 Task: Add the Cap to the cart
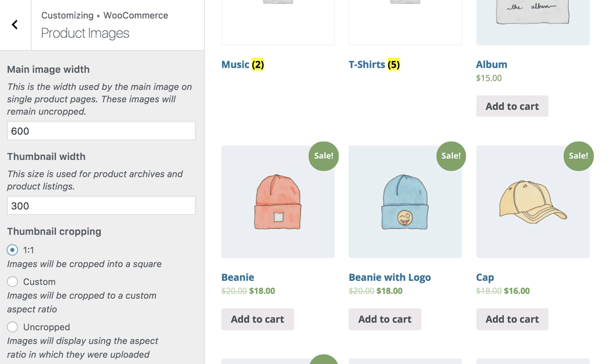tap(512, 319)
